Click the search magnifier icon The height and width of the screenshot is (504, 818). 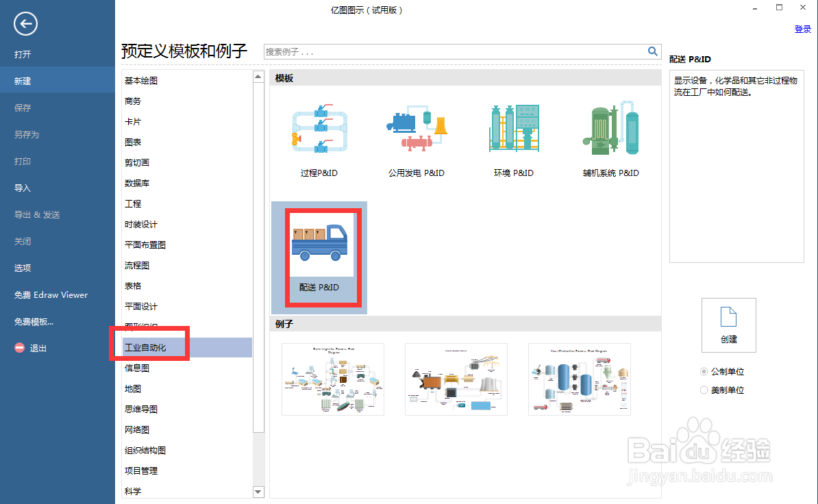pyautogui.click(x=652, y=51)
